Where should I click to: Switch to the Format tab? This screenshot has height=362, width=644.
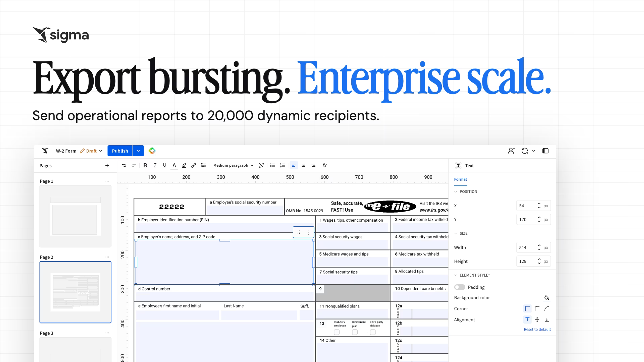pos(461,179)
